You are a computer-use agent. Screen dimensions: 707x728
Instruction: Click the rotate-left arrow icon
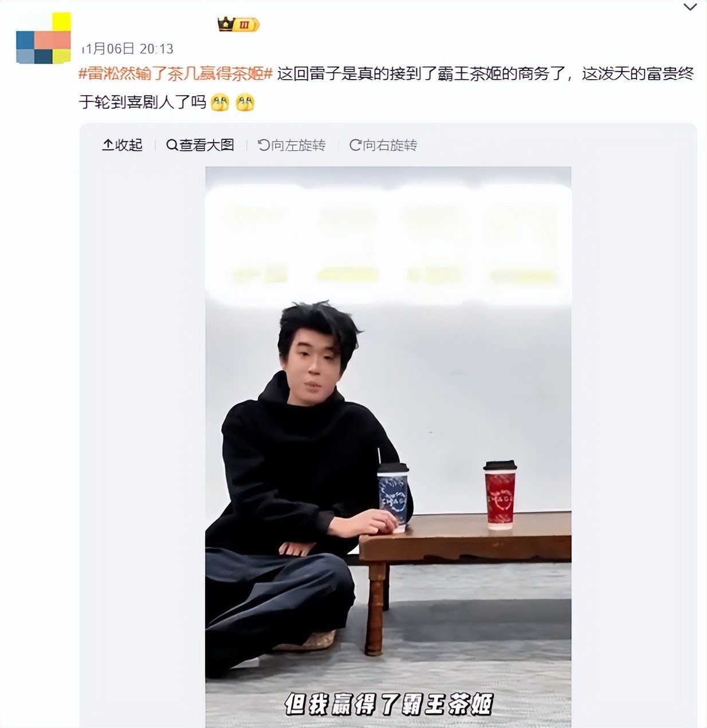click(x=264, y=145)
